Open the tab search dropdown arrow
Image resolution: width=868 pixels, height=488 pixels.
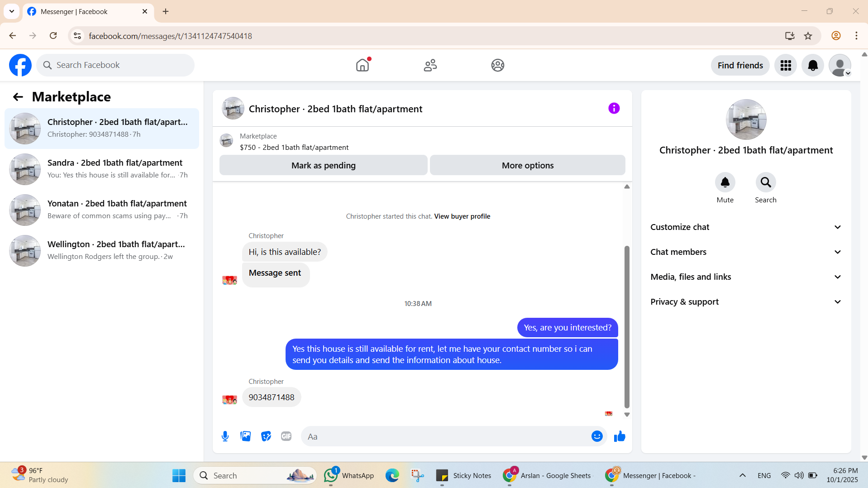(12, 11)
